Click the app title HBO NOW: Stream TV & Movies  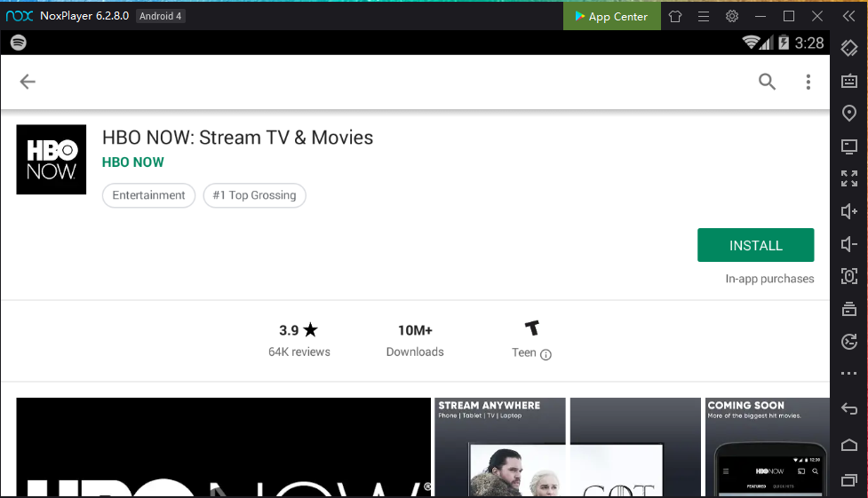pos(237,138)
